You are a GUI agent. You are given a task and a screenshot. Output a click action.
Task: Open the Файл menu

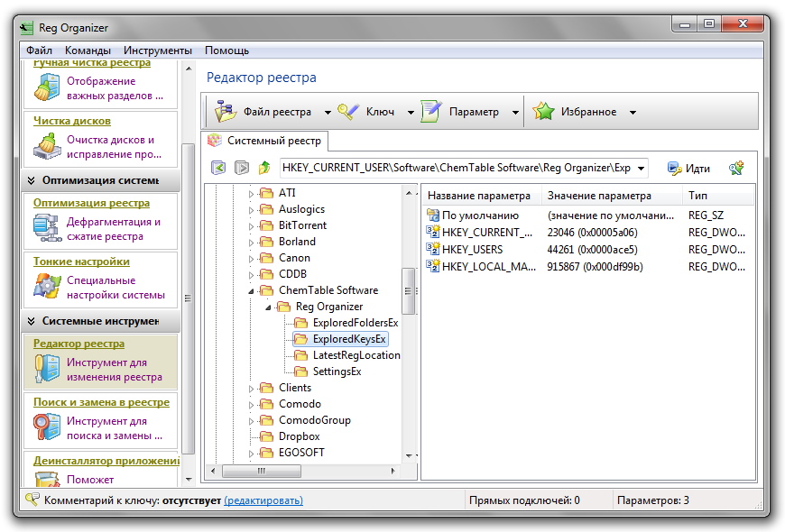click(x=39, y=50)
